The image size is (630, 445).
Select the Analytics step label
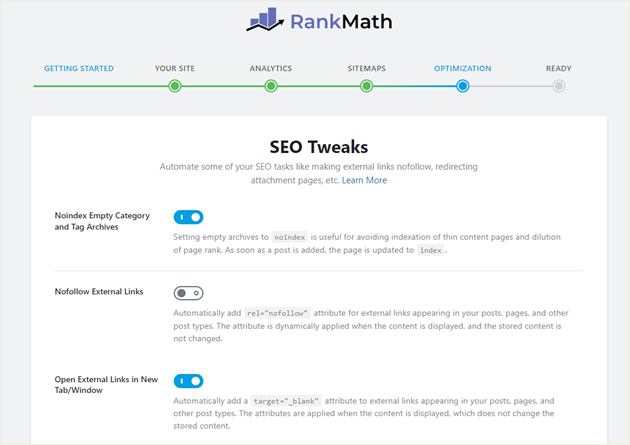271,69
